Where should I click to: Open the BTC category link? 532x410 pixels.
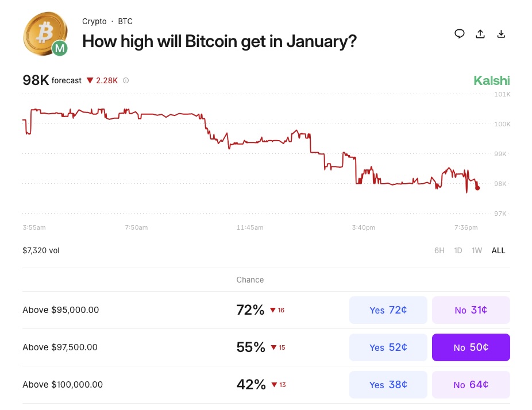(125, 21)
